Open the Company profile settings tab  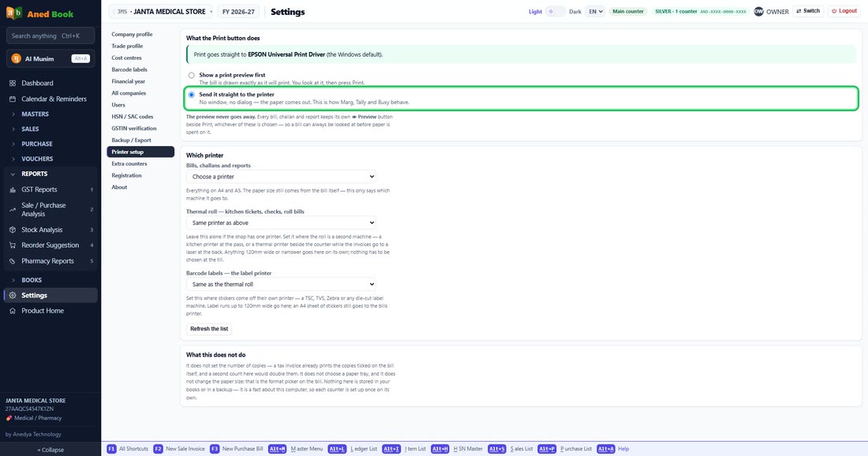[140, 34]
